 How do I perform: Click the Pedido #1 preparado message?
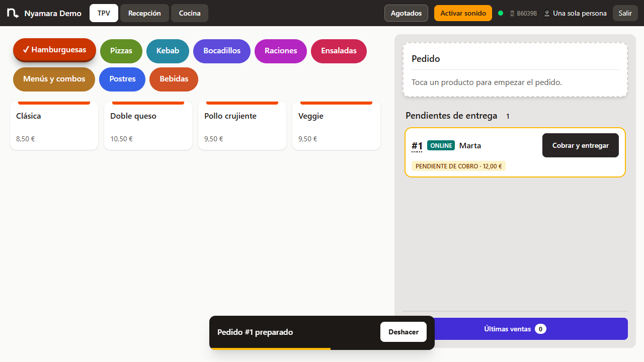click(x=255, y=332)
